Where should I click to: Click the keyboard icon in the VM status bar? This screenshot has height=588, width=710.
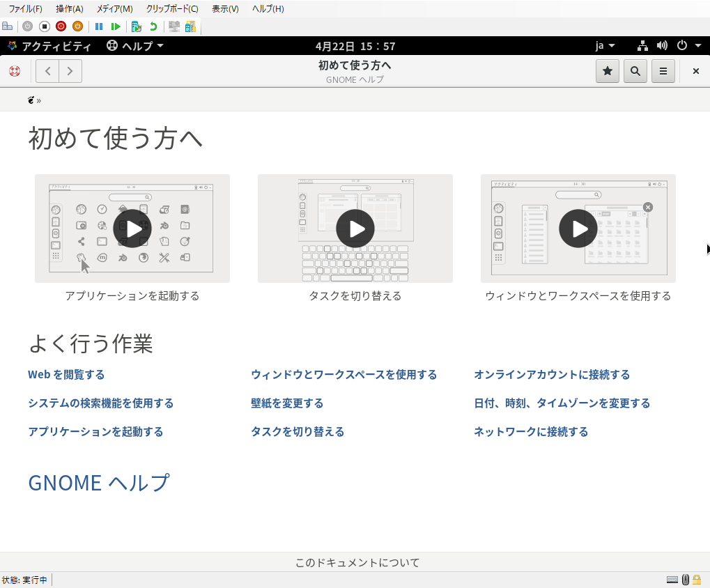[672, 580]
